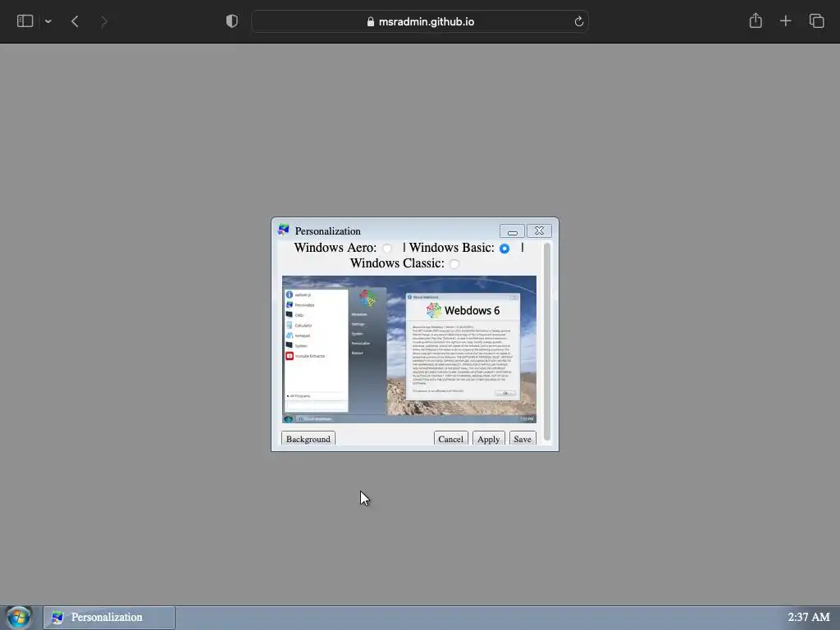Select the Windows Basic radio button
Image resolution: width=840 pixels, height=630 pixels.
pyautogui.click(x=504, y=248)
